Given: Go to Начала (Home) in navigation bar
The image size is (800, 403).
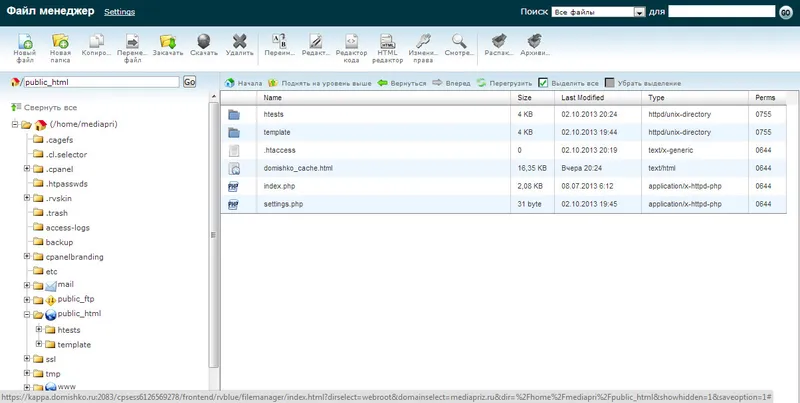Looking at the screenshot, I should tap(243, 83).
